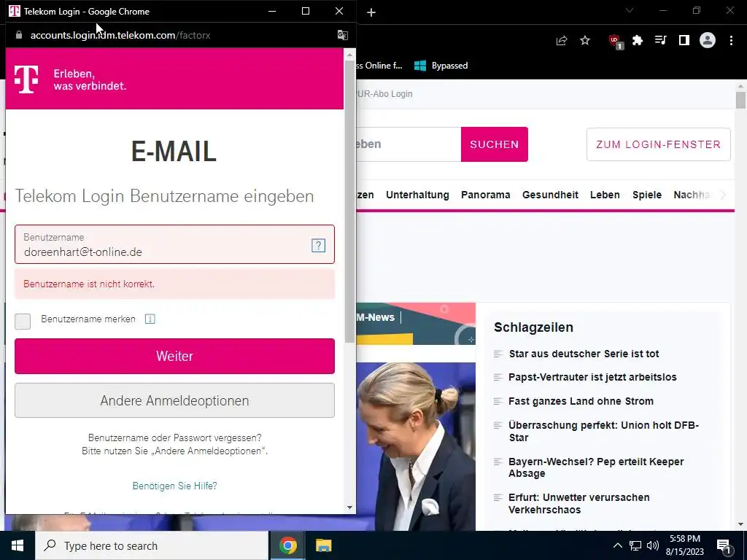Screen dimensions: 747x560
Task: Open headline Fast ganzes Land ohne Strom
Action: click(x=581, y=402)
